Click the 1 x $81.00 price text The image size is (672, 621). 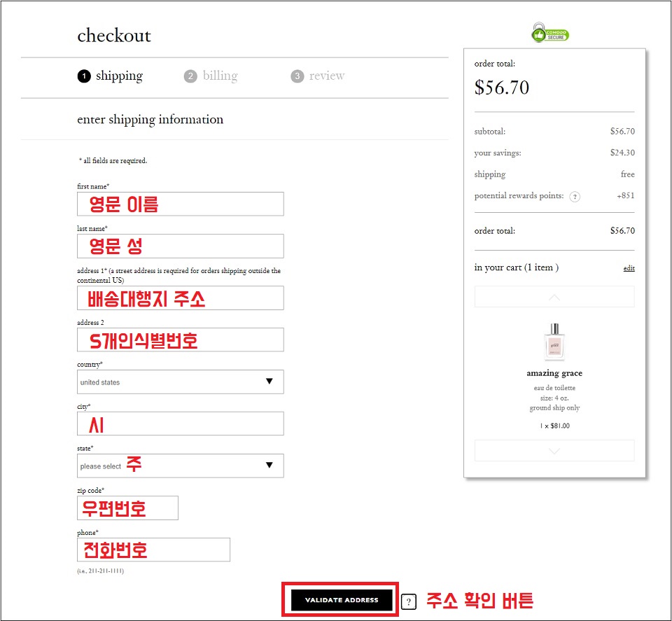554,426
